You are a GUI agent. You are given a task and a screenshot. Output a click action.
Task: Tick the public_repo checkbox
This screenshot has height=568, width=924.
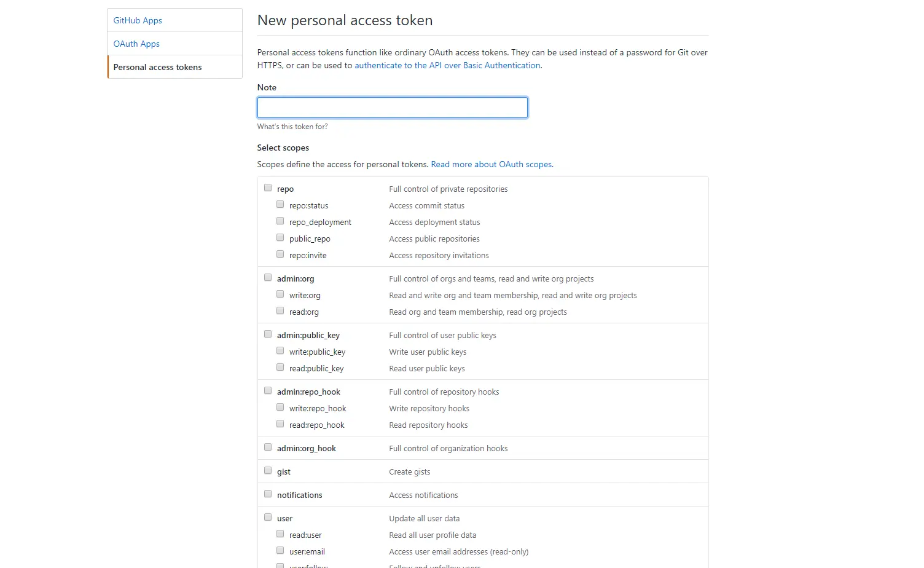(280, 238)
